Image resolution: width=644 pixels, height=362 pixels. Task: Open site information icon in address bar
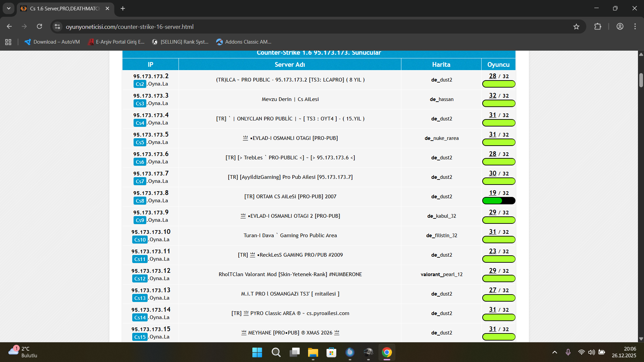(58, 27)
